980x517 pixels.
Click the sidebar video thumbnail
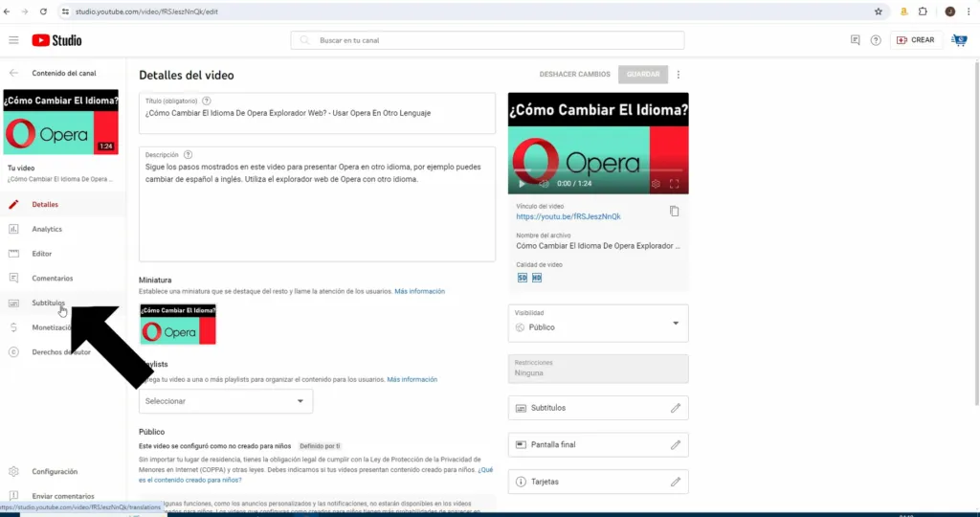tap(60, 122)
